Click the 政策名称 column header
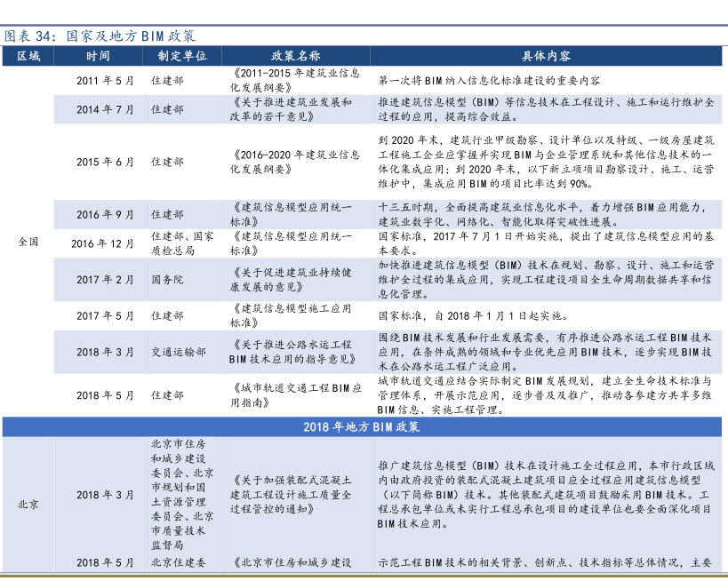The width and height of the screenshot is (728, 581). [x=295, y=56]
